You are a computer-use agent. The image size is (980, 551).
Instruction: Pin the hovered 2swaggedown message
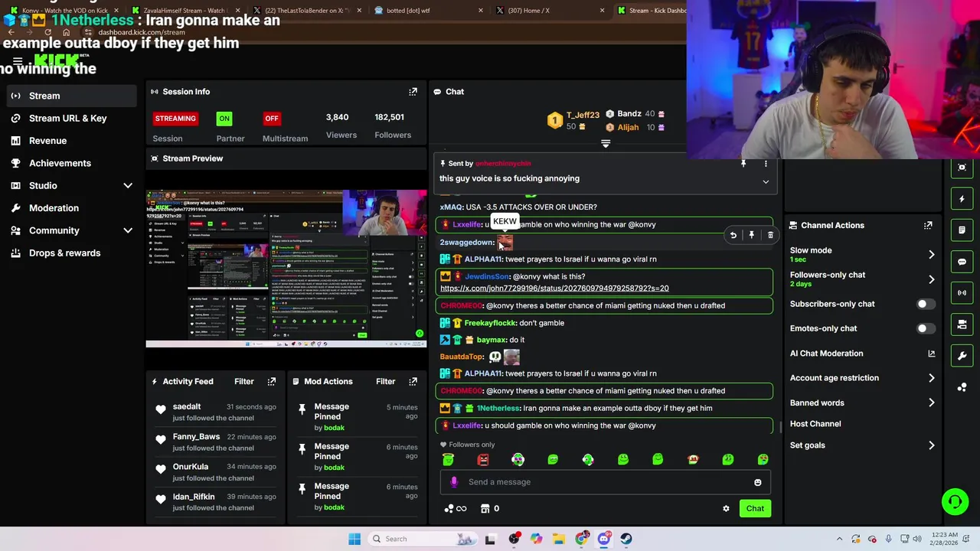[x=752, y=235]
